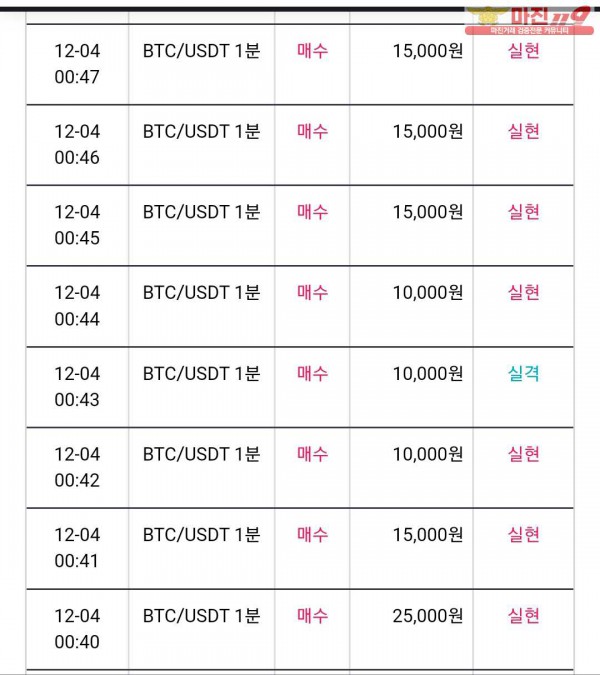Select the 12-04 00:41 date cell
600x675 pixels.
[x=77, y=548]
